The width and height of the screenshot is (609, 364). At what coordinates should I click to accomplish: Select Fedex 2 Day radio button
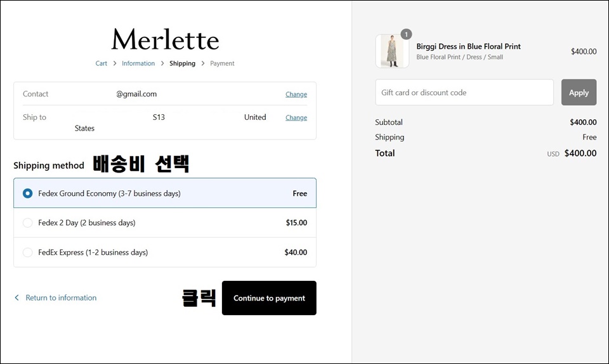[x=27, y=223]
